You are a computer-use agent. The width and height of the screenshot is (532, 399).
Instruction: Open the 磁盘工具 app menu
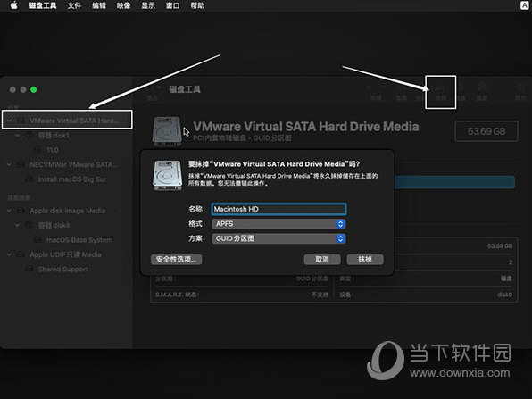43,5
